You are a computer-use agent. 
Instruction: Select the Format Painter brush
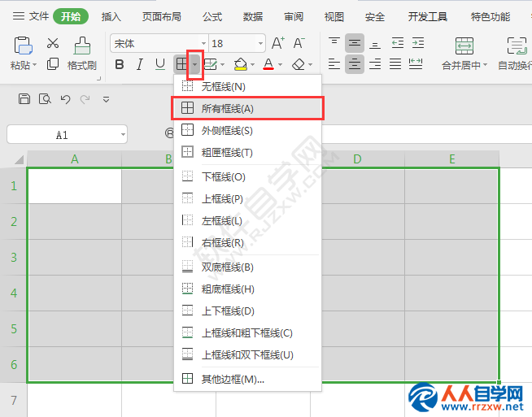(x=82, y=46)
